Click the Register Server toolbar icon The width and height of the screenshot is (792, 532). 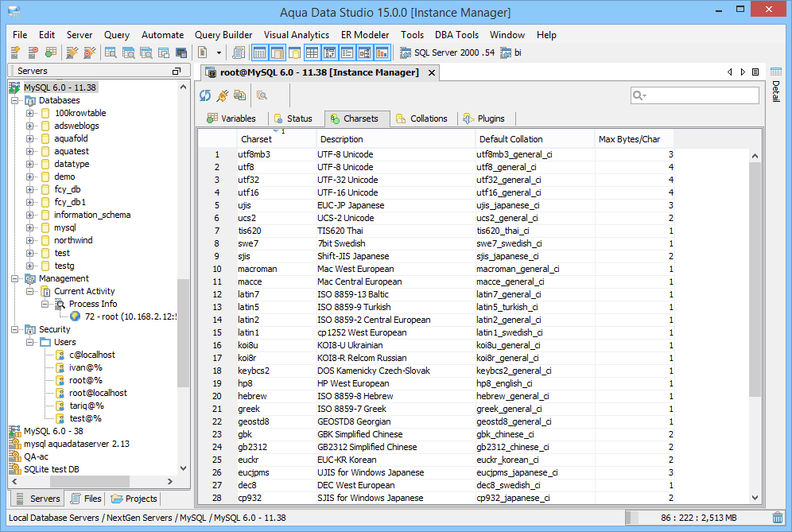tap(15, 52)
